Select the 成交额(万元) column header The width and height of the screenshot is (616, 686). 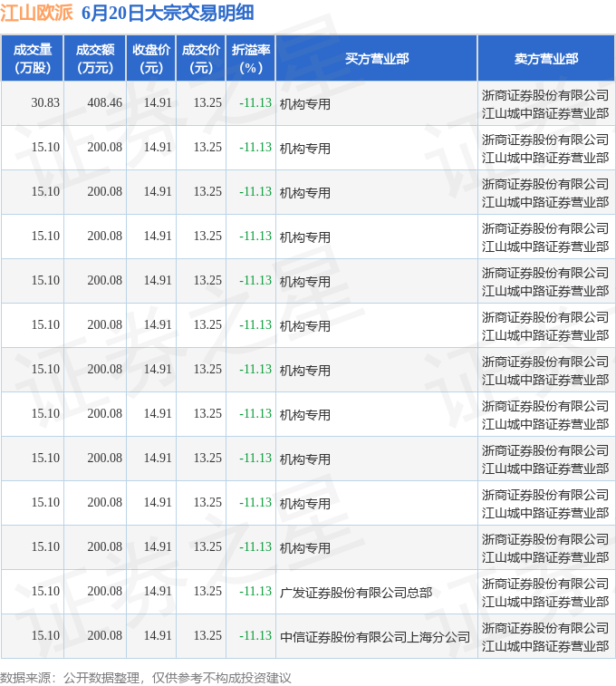click(95, 59)
